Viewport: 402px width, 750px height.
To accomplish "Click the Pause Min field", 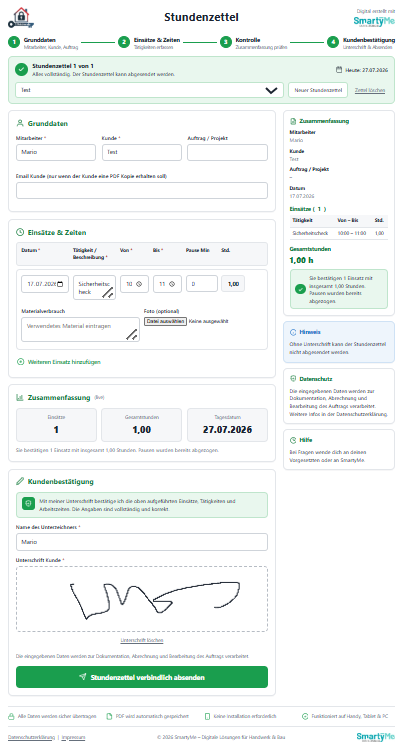I will pos(202,284).
